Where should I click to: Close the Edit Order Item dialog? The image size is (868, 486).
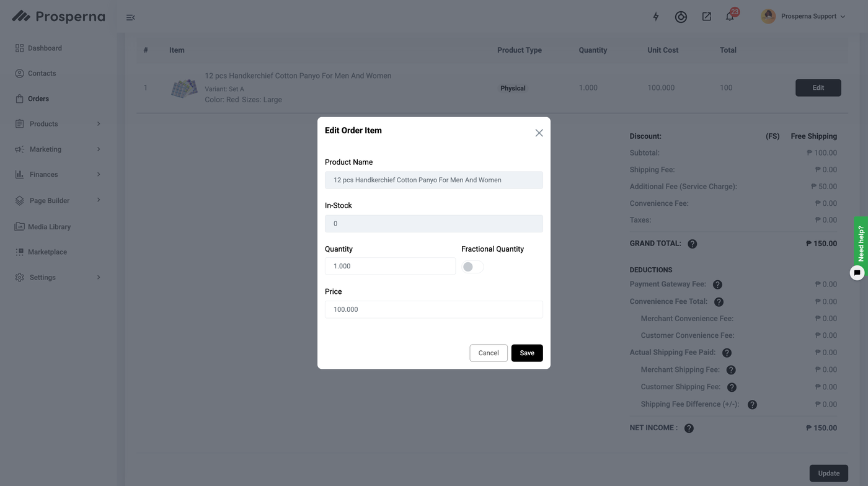[539, 133]
